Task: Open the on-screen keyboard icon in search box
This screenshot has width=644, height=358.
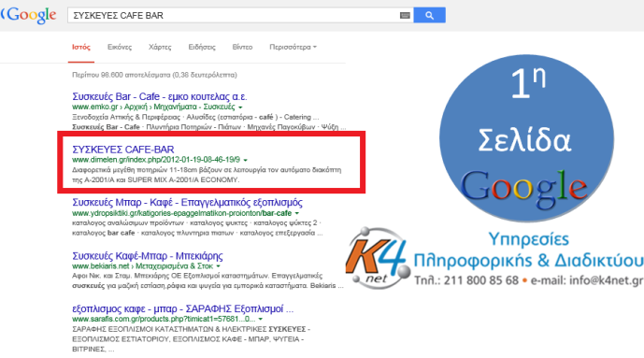Action: pos(405,15)
